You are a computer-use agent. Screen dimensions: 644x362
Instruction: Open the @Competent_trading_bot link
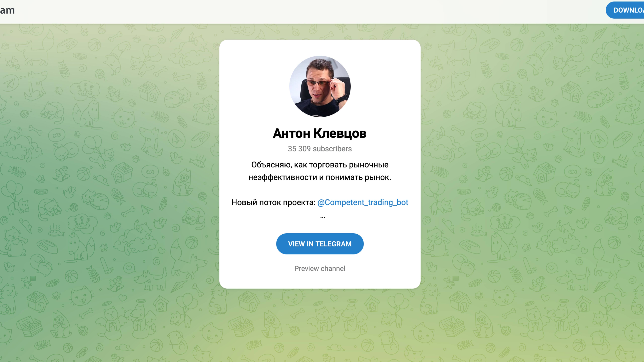[363, 202]
